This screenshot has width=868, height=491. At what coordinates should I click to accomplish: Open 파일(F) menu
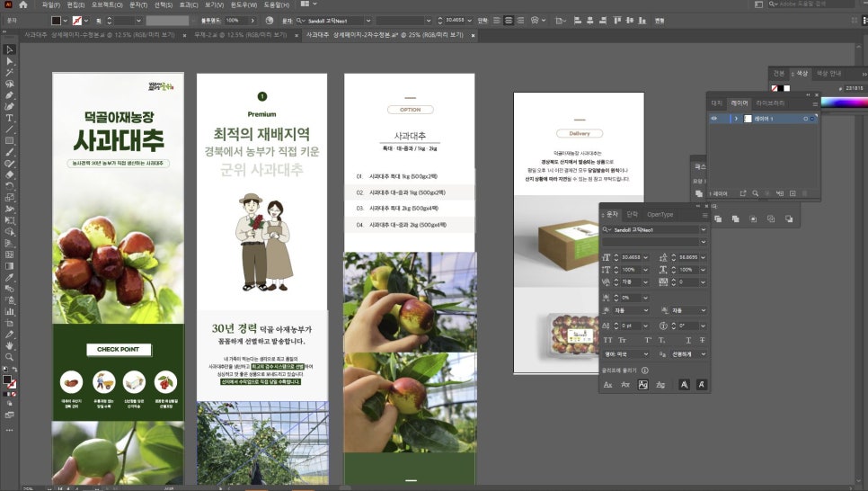coord(51,4)
